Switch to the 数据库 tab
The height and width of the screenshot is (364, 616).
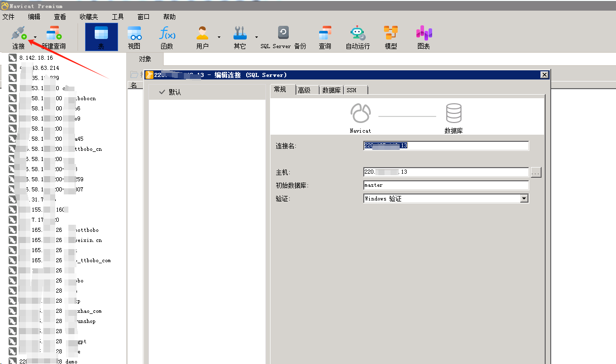(331, 90)
